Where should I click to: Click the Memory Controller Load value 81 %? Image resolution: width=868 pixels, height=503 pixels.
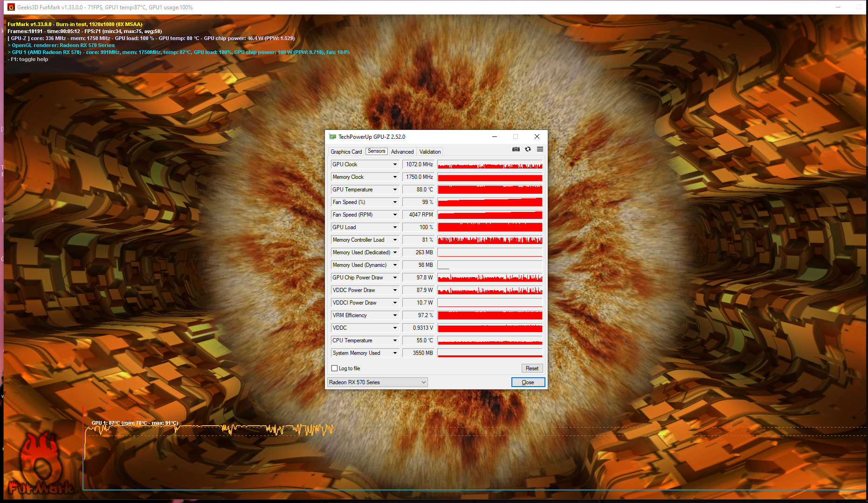click(x=419, y=240)
